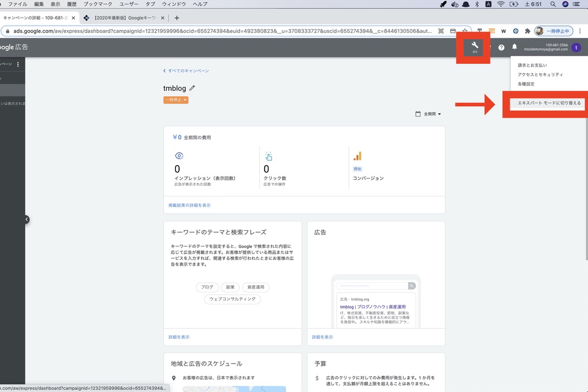Select 各種設定 menu item
Screen dimensions: 588x392
coord(526,83)
